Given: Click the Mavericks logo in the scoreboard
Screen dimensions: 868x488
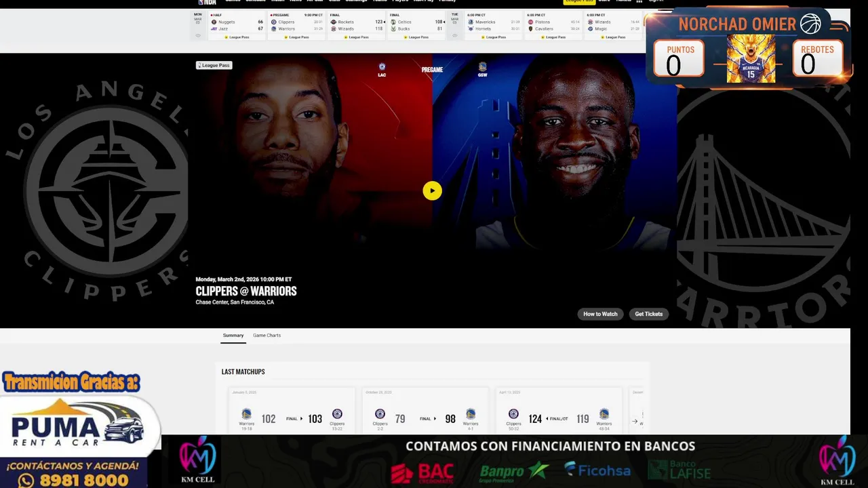Looking at the screenshot, I should 471,22.
